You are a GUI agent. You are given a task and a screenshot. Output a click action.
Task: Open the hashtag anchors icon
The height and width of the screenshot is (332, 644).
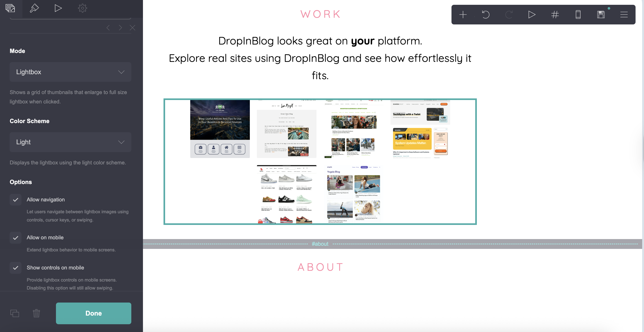555,15
